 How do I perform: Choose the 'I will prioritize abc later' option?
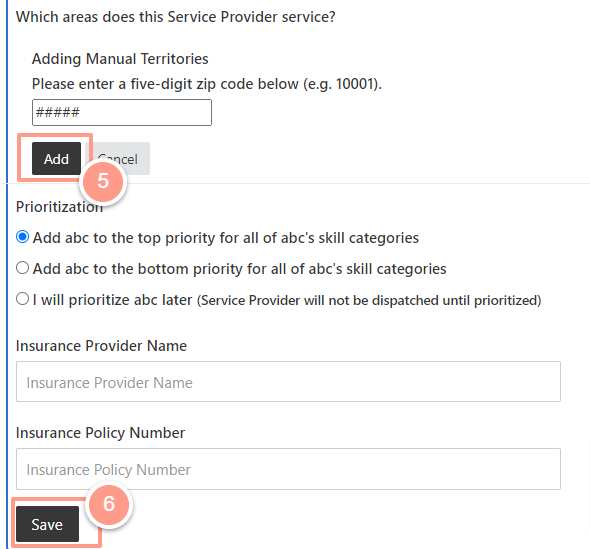click(x=23, y=299)
